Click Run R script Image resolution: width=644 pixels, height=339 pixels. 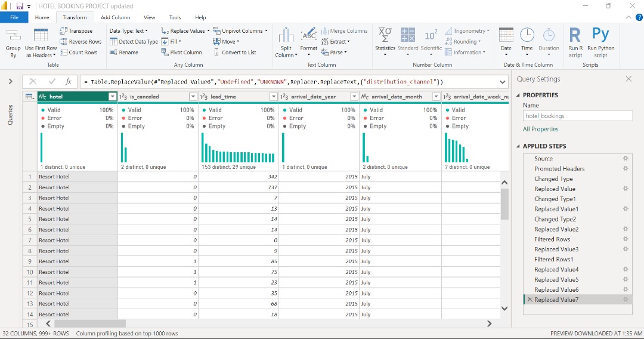click(x=575, y=42)
